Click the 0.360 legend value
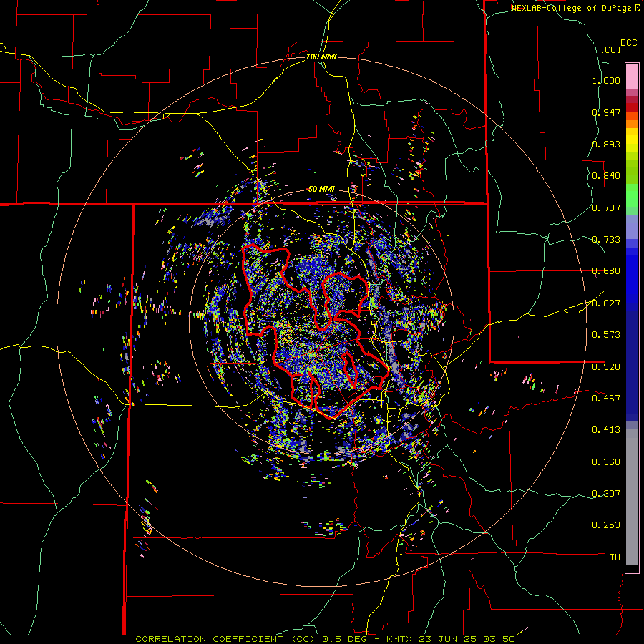This screenshot has height=644, width=644. [x=606, y=462]
